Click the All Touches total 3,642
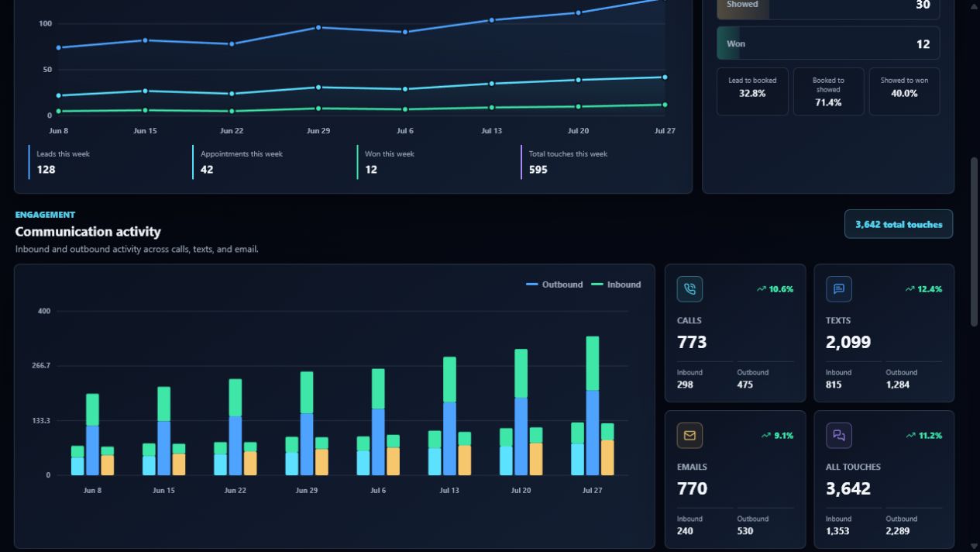The height and width of the screenshot is (552, 980). point(848,488)
